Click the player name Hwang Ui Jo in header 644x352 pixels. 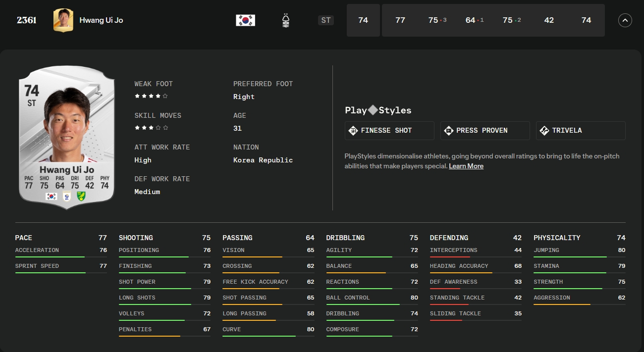click(x=101, y=20)
